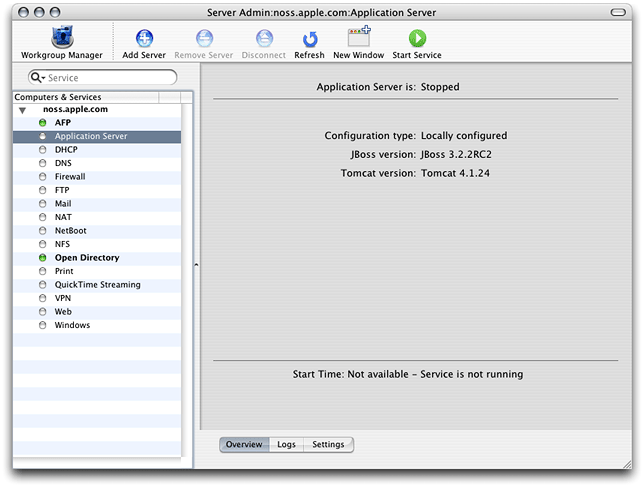Click the Add Server toolbar icon

tap(144, 38)
